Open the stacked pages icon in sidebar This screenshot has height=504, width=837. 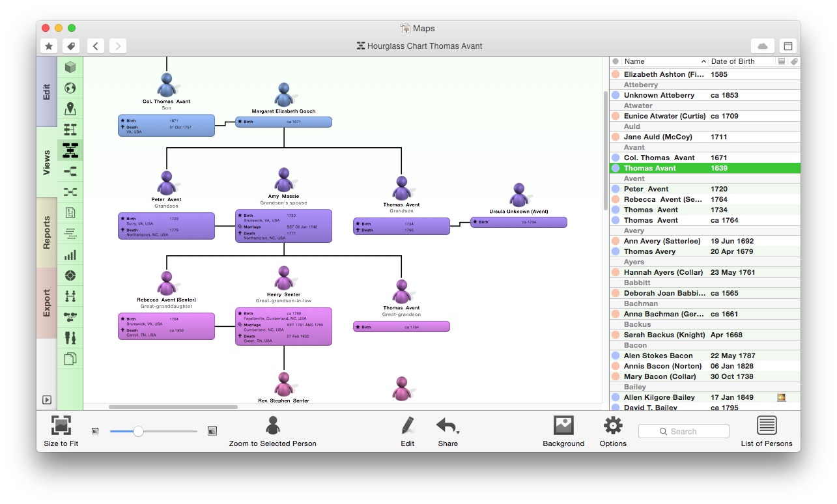coord(70,358)
